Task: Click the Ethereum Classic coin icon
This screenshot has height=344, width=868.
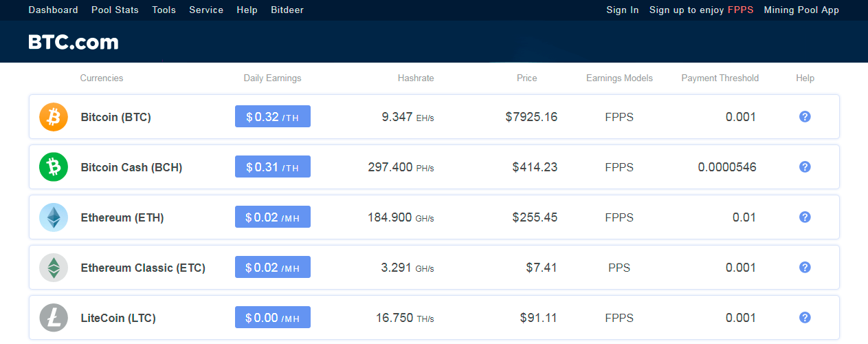Action: point(54,268)
